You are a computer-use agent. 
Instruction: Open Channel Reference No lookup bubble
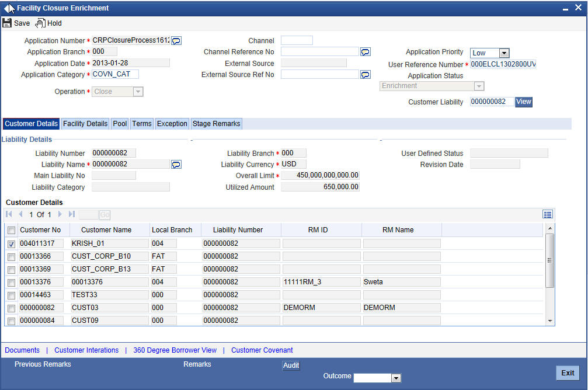point(366,52)
